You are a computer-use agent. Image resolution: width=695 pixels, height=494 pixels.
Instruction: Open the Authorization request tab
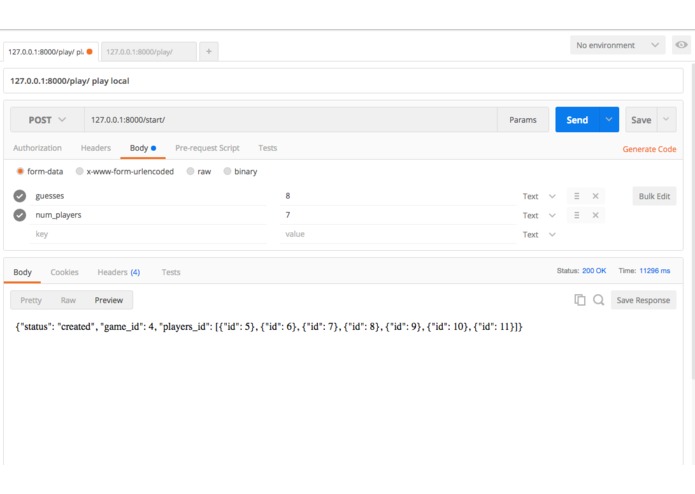coord(37,148)
